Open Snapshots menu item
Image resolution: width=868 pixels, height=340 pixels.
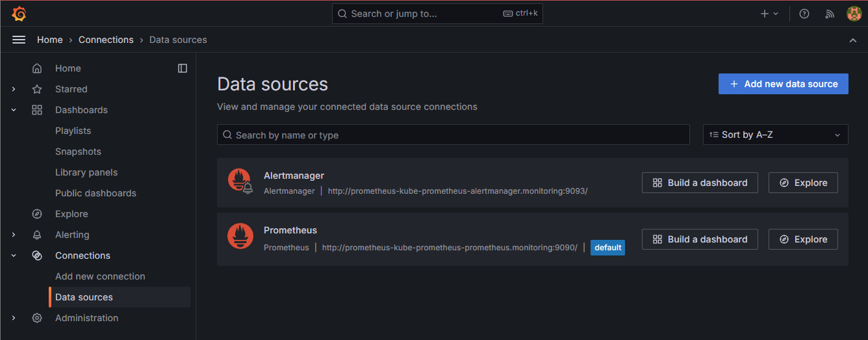point(78,151)
